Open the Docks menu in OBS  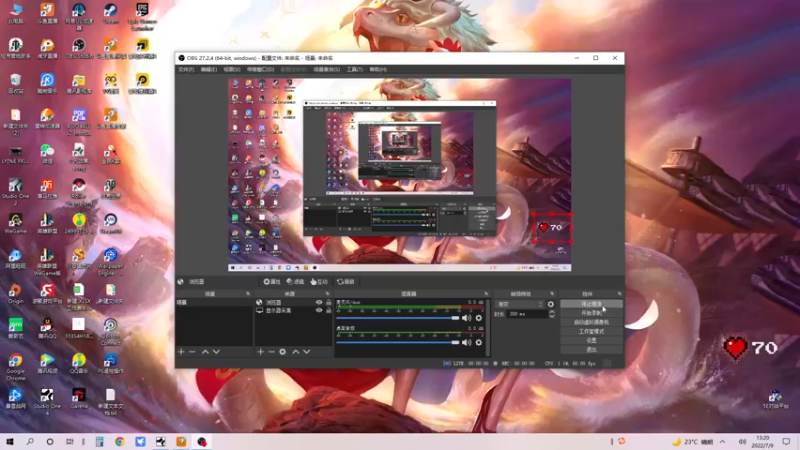pyautogui.click(x=260, y=69)
